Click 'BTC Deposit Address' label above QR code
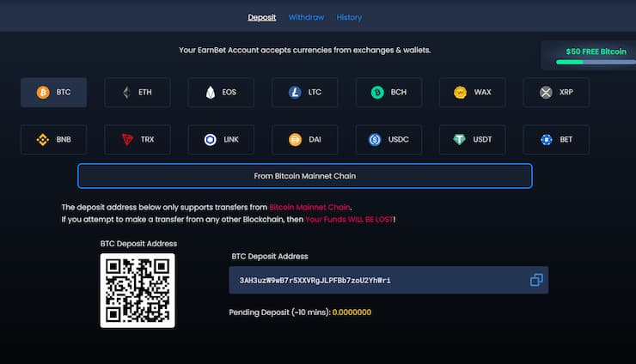The image size is (636, 364). tap(138, 244)
